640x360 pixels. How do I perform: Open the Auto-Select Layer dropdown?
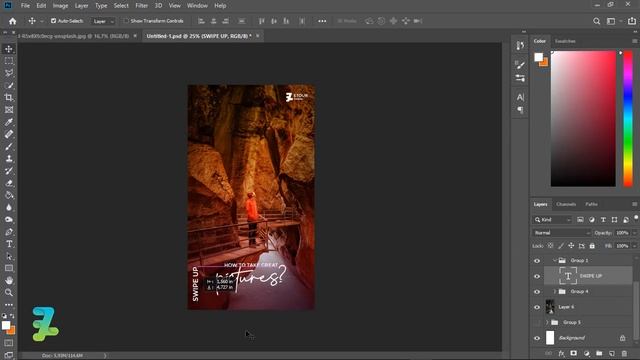coord(102,21)
